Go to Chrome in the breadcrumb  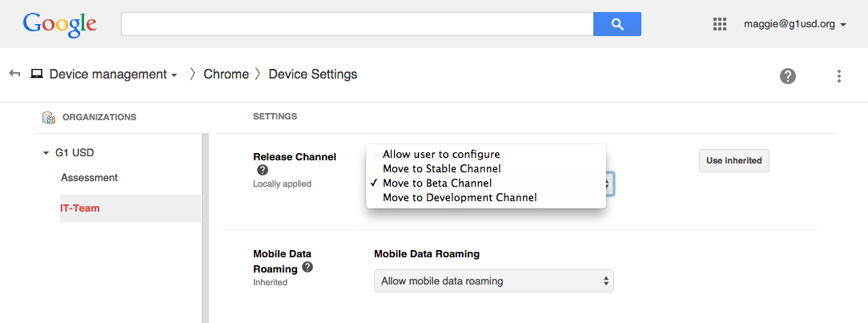point(226,75)
